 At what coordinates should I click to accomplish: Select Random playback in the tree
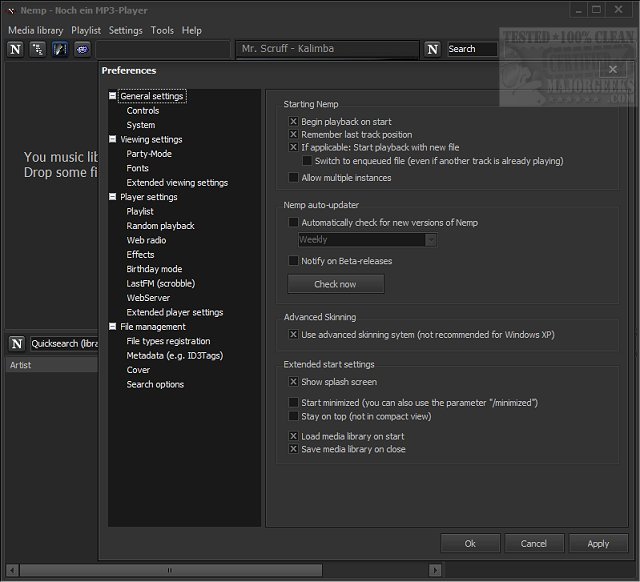tap(160, 226)
